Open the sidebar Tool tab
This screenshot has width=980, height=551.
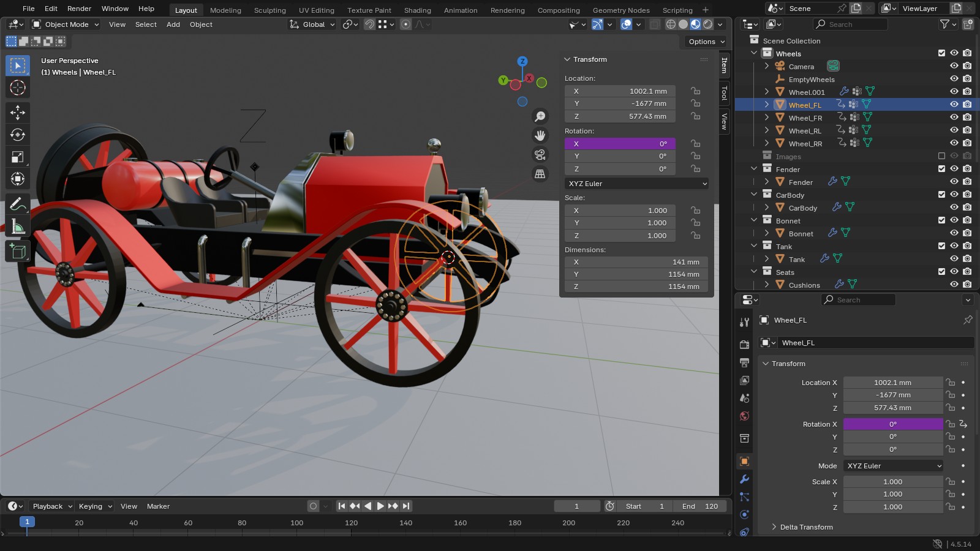[725, 93]
